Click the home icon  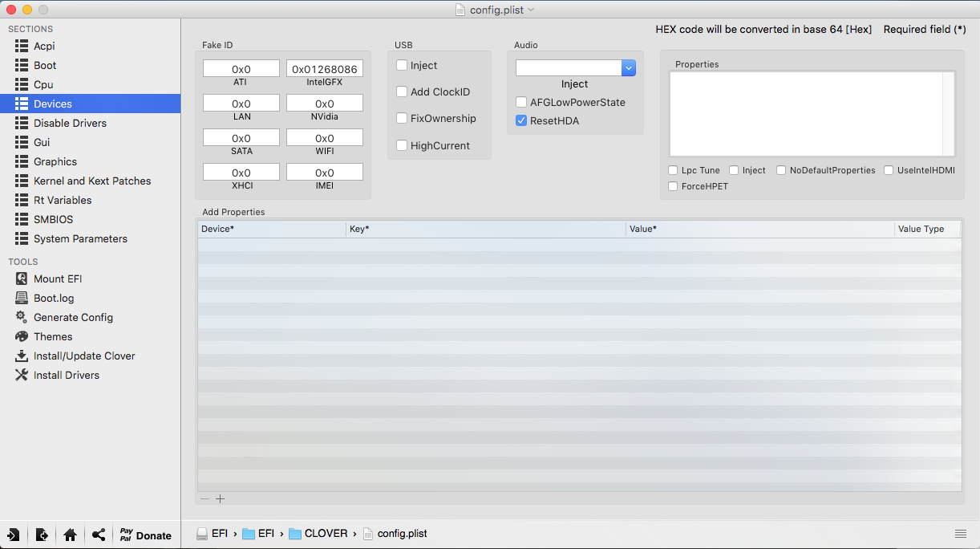pyautogui.click(x=70, y=535)
